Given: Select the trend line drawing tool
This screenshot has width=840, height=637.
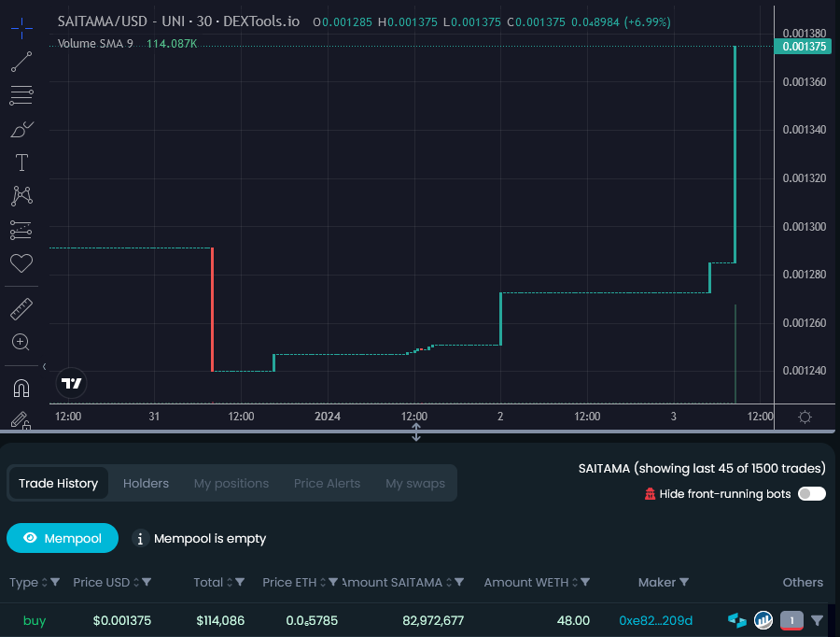Looking at the screenshot, I should 21,62.
